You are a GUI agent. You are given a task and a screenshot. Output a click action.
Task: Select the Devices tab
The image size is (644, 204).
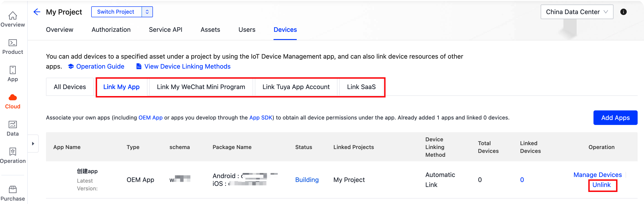click(x=285, y=30)
